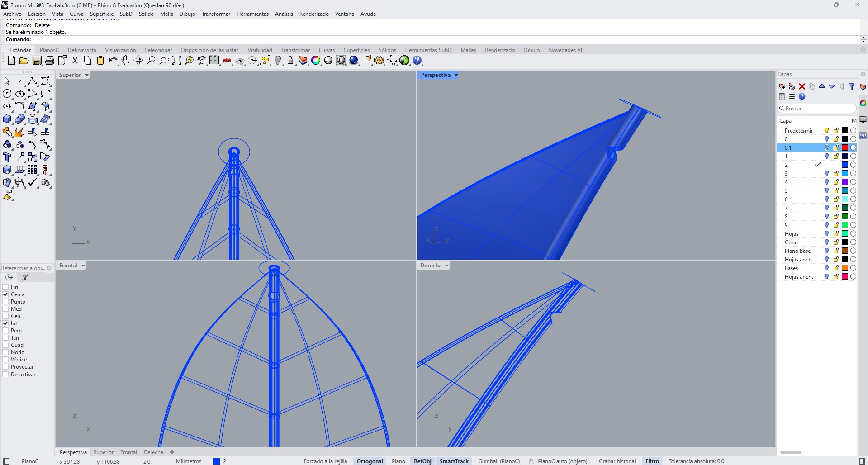Screen dimensions: 868x465
Task: Select the Frontal viewport tab at the bottom
Action: 128,452
